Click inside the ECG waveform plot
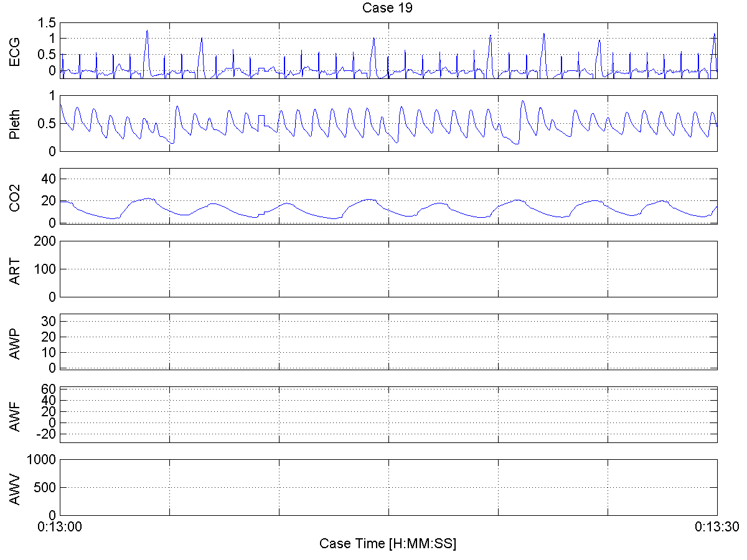 (388, 50)
